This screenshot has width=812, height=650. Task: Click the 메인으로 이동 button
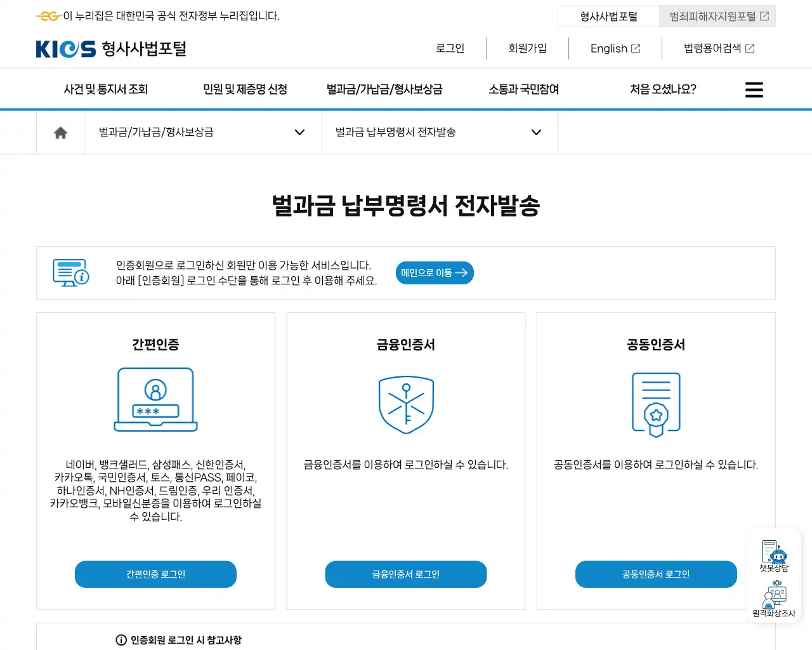click(x=435, y=273)
